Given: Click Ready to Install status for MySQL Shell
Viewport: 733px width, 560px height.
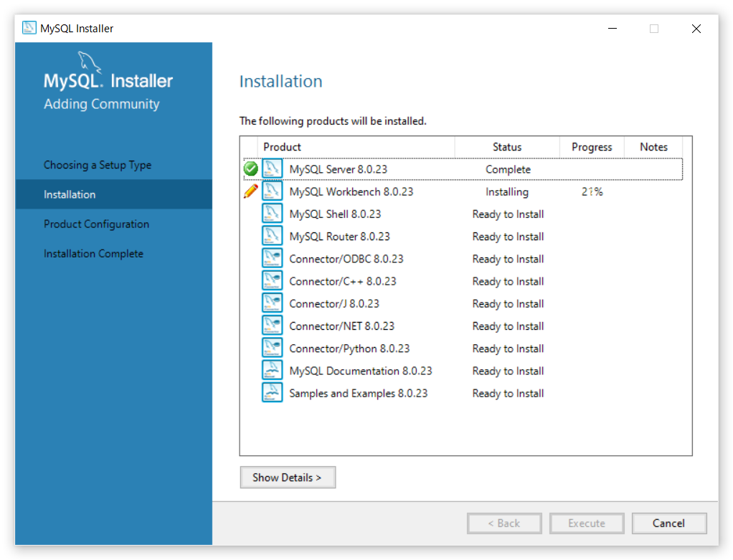Looking at the screenshot, I should [508, 214].
